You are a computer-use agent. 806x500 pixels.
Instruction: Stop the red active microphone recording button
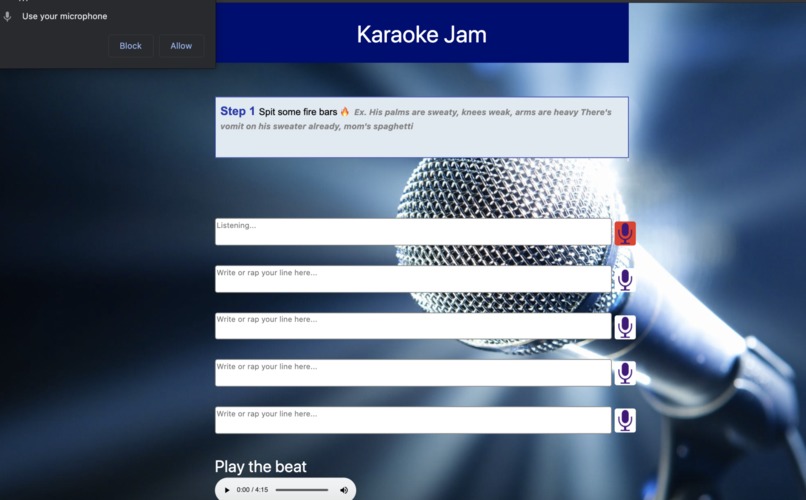click(625, 233)
